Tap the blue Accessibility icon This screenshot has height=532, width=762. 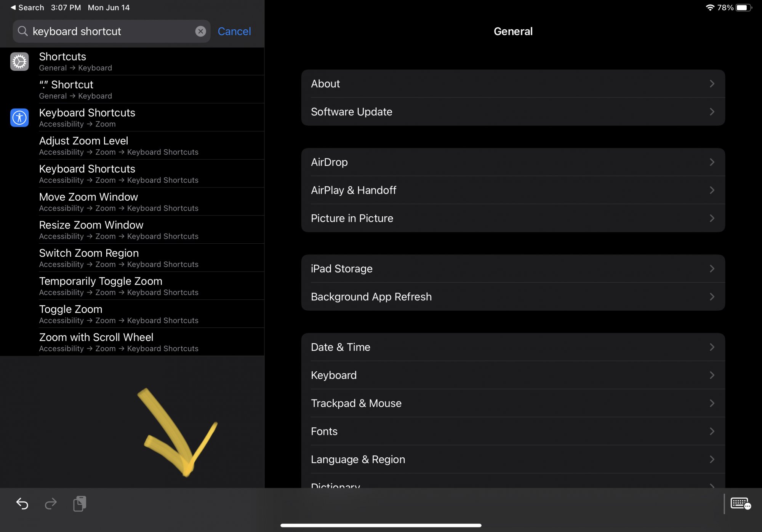pos(19,118)
